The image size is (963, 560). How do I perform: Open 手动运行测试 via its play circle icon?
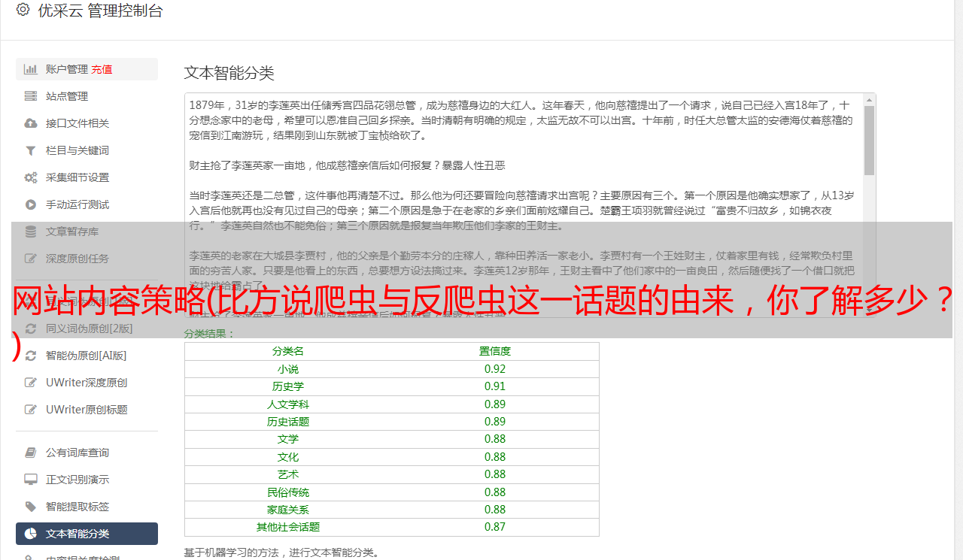click(31, 204)
